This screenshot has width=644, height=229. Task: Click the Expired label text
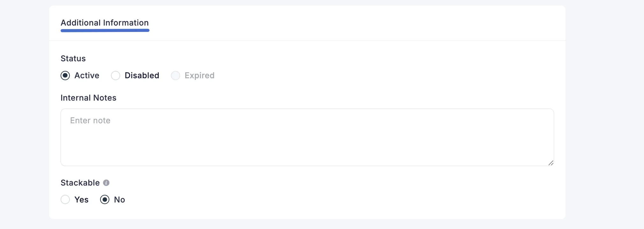(200, 75)
